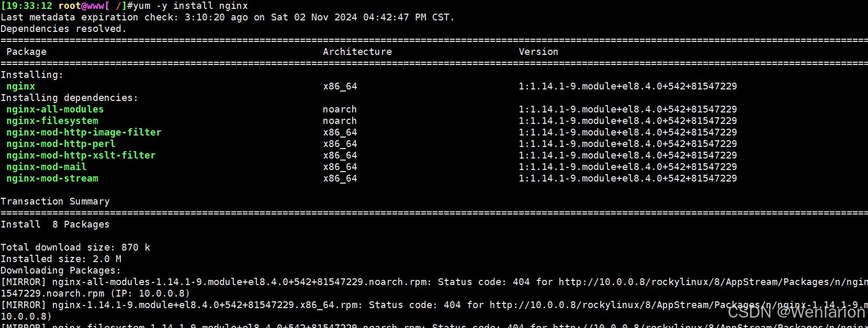Click the 'Version' column header

pos(538,52)
